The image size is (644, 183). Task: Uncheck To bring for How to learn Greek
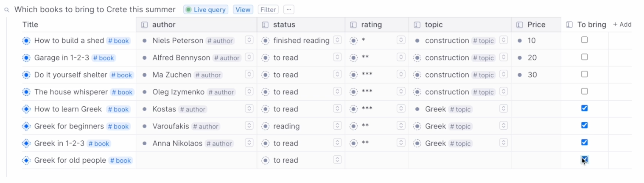click(x=585, y=108)
